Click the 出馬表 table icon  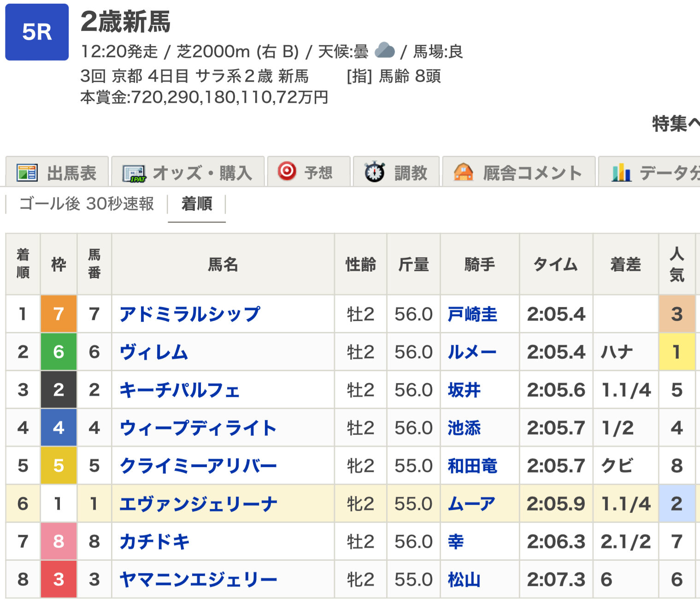(x=27, y=173)
